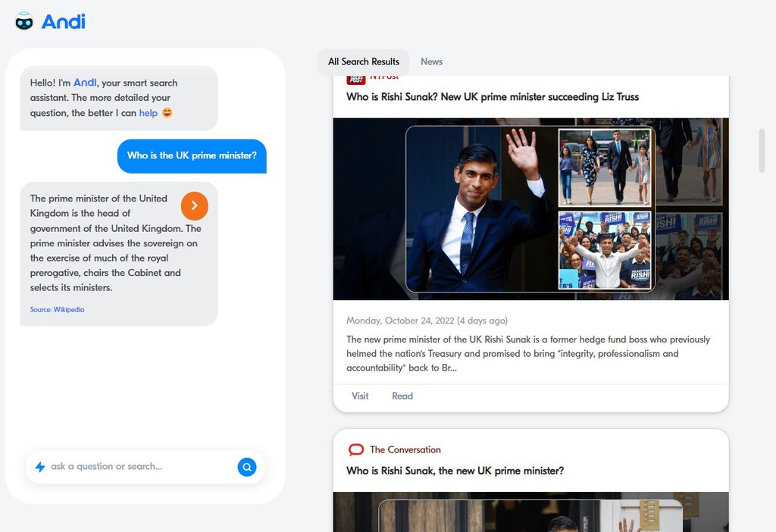Image resolution: width=776 pixels, height=532 pixels.
Task: Open the Source: Wikipedia link
Action: click(x=57, y=310)
